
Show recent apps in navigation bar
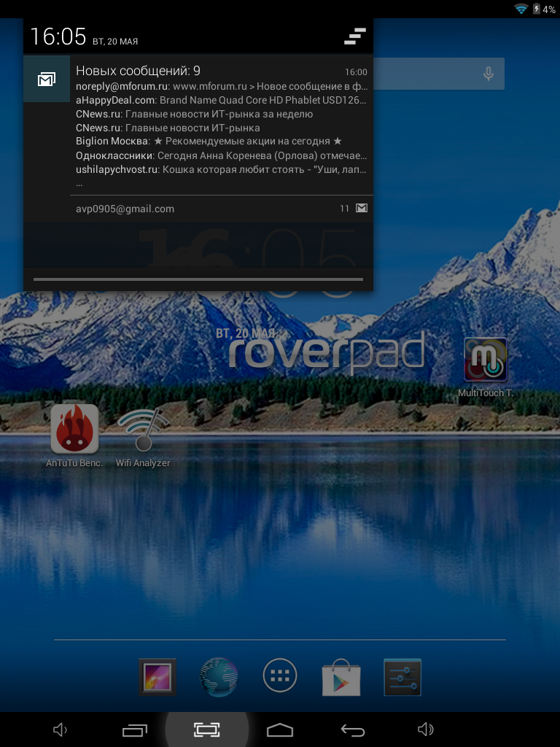point(135,729)
